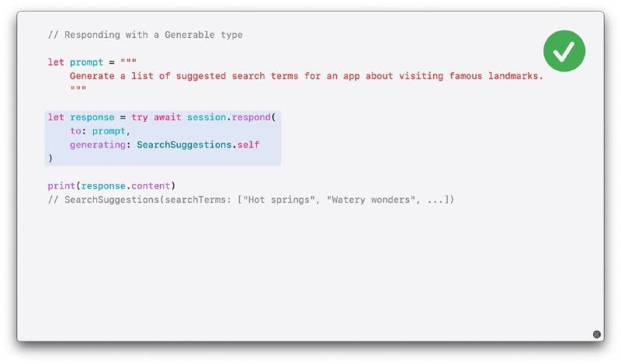Click the 'to' argument label
Screen dimensions: 621x364
point(75,131)
